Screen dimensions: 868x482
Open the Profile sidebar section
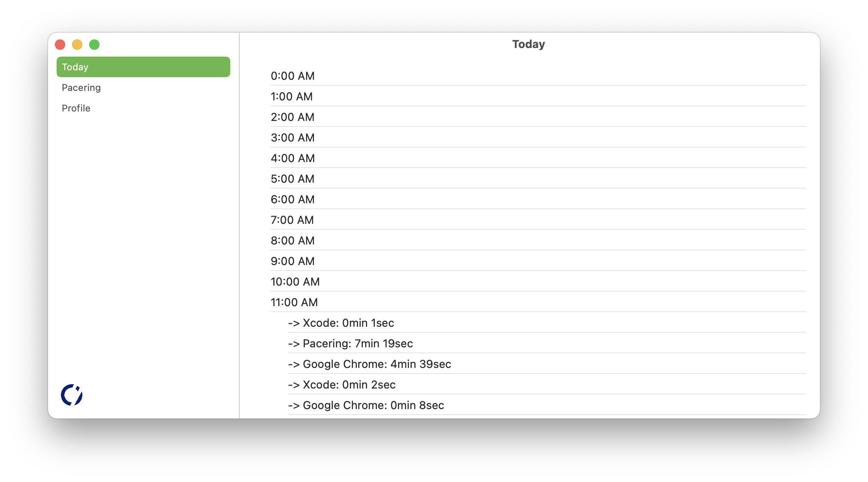[x=143, y=108]
